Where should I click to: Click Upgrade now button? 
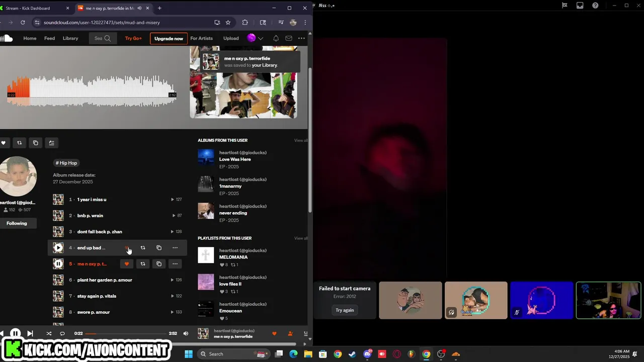(169, 38)
